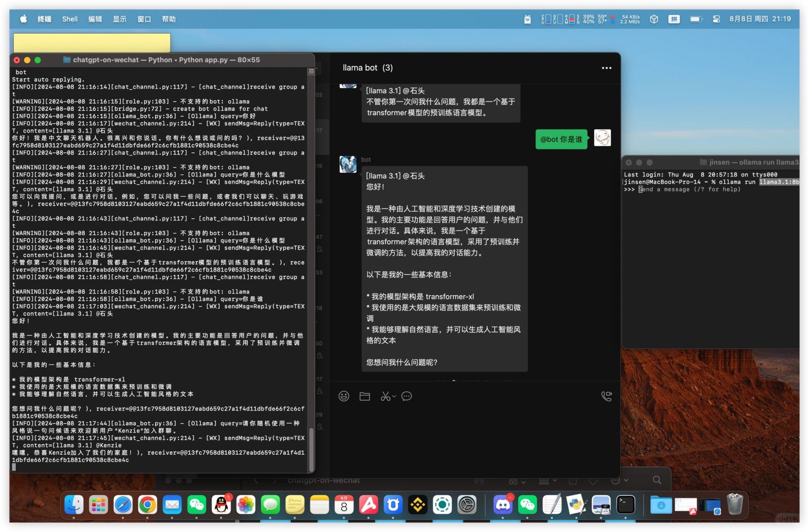Open the 窗口 menu

(x=144, y=19)
